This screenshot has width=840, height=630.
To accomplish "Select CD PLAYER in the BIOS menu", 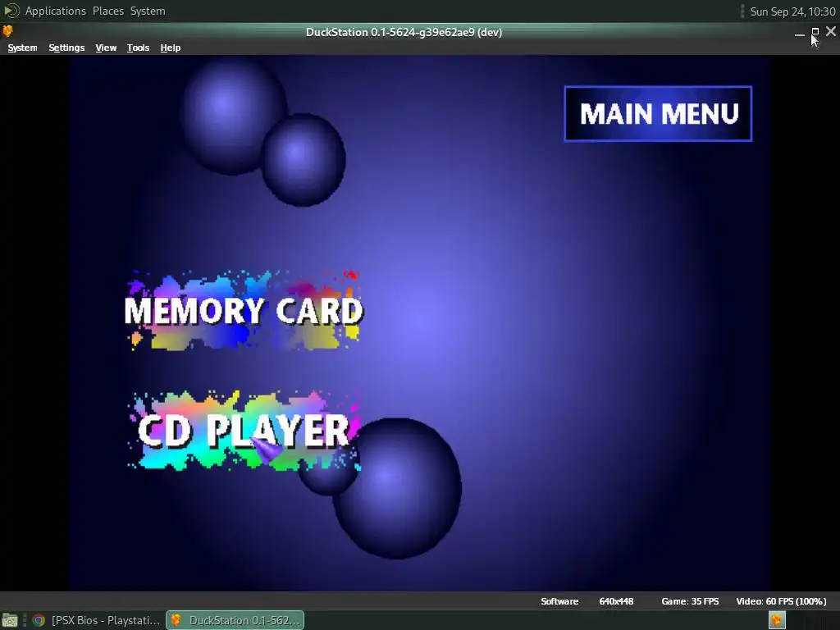I will pos(244,431).
